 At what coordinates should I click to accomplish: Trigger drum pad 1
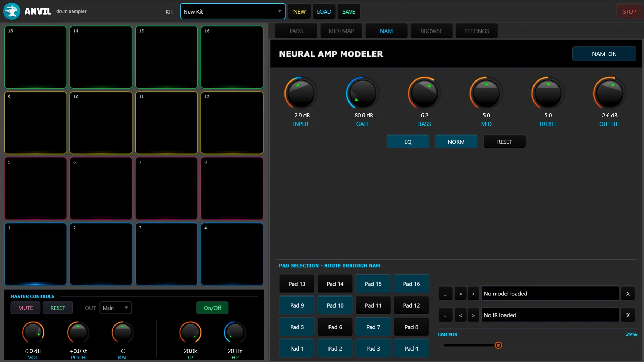click(x=35, y=254)
